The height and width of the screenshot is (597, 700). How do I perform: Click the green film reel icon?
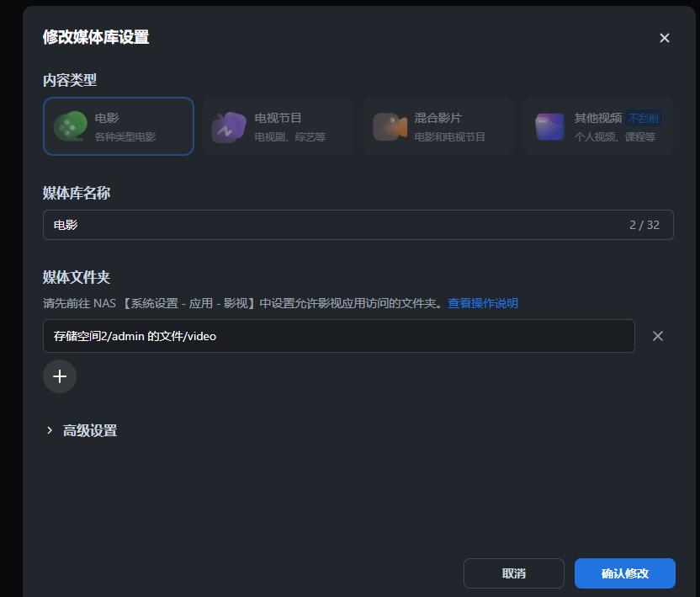(x=70, y=126)
